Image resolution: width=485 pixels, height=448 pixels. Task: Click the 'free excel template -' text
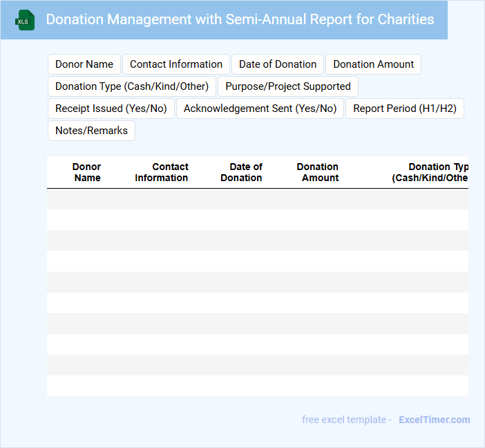[347, 420]
